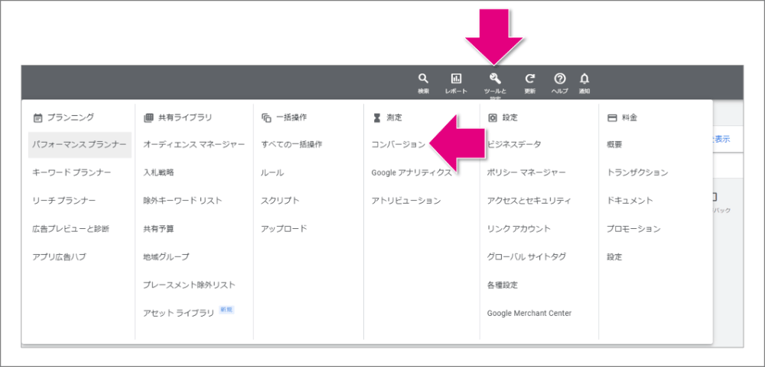Click the hourglass icon beside 測定

click(376, 117)
